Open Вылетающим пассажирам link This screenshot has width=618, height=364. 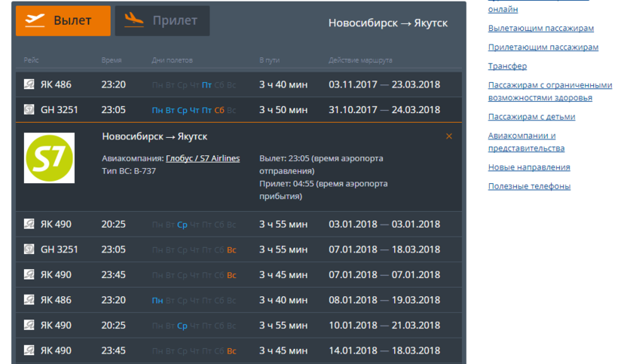coord(540,28)
